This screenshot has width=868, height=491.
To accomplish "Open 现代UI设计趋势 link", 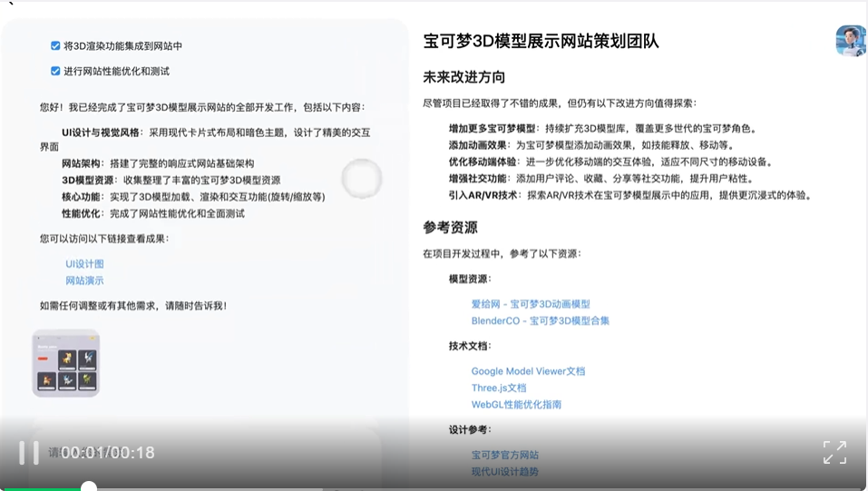I will pyautogui.click(x=505, y=471).
